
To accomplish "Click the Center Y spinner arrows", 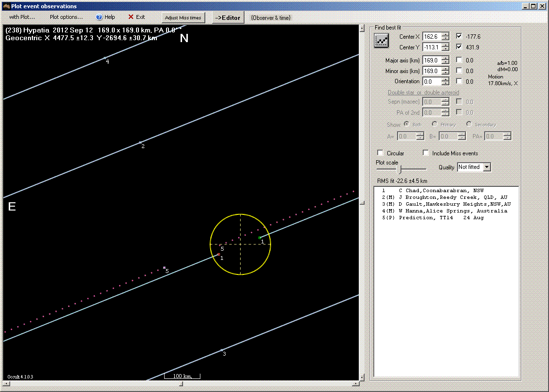I will (445, 47).
